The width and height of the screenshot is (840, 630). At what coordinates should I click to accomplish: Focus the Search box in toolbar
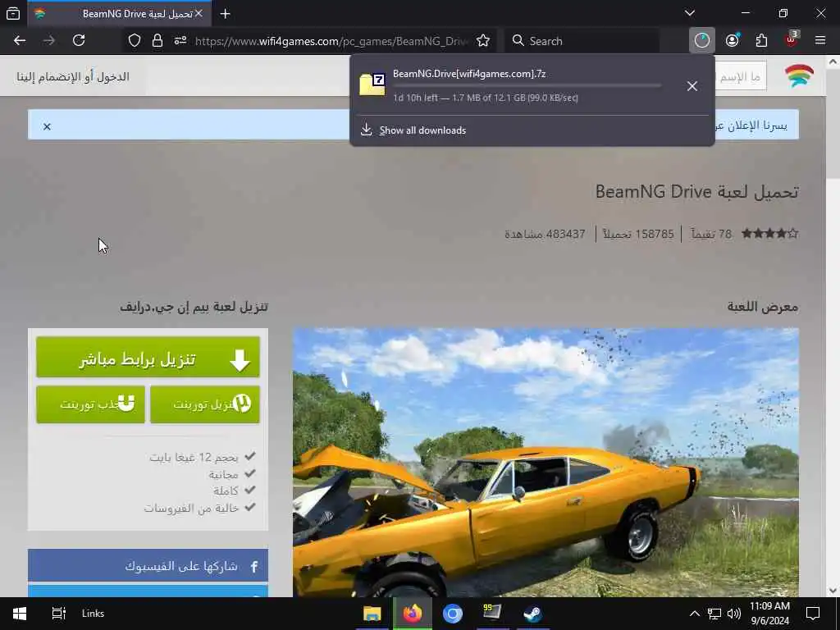click(583, 41)
